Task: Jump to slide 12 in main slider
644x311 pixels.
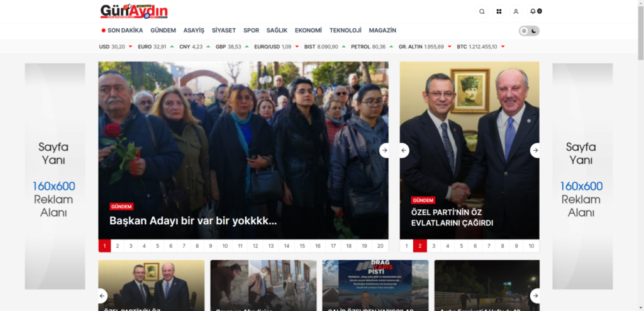Action: 255,246
